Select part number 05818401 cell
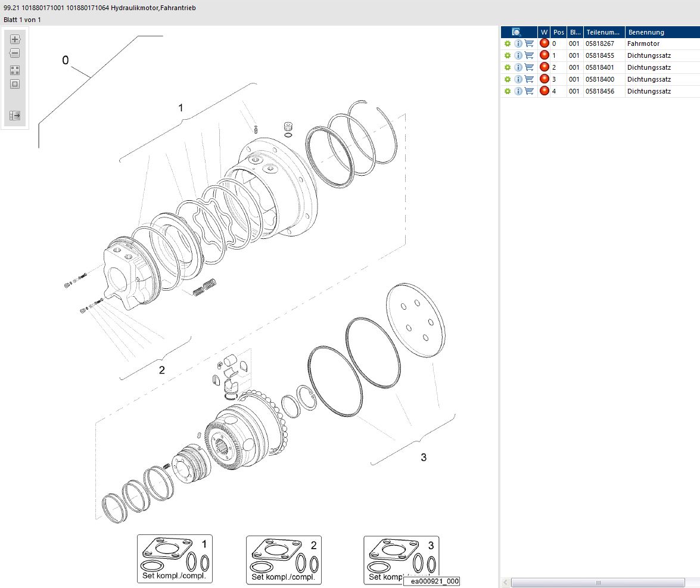The image size is (700, 588). [x=604, y=67]
